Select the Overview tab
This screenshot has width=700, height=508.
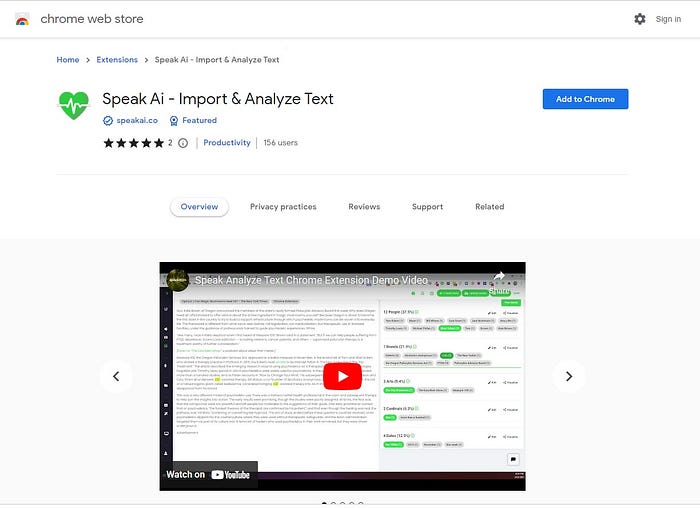(199, 207)
